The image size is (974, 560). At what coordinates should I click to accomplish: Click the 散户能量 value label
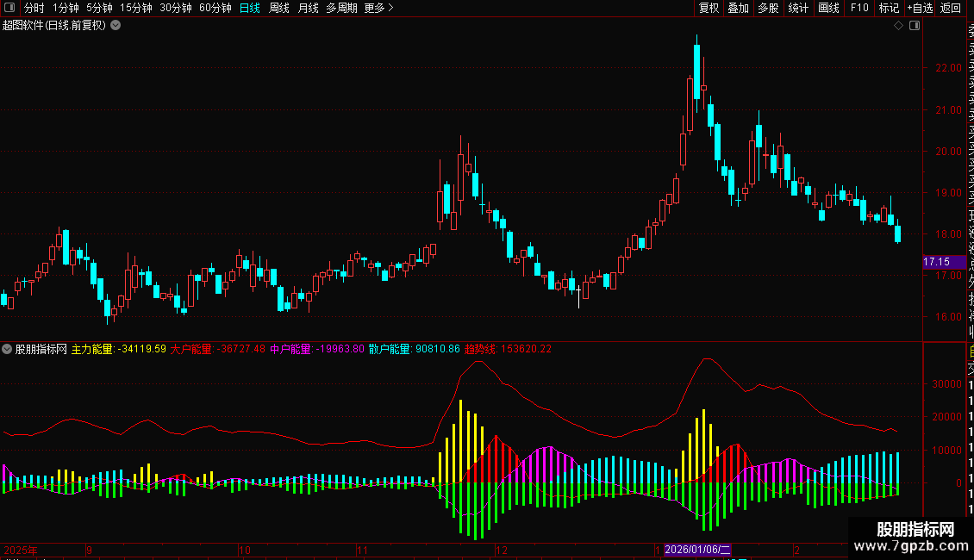[x=415, y=349]
